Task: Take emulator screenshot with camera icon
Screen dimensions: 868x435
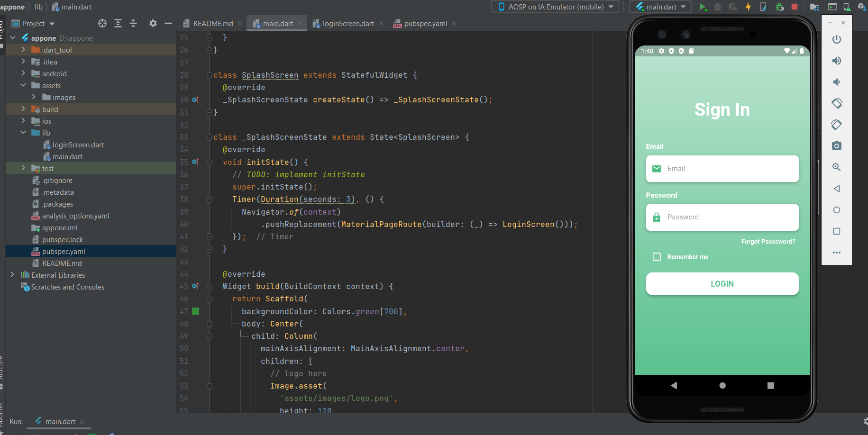Action: pos(837,145)
